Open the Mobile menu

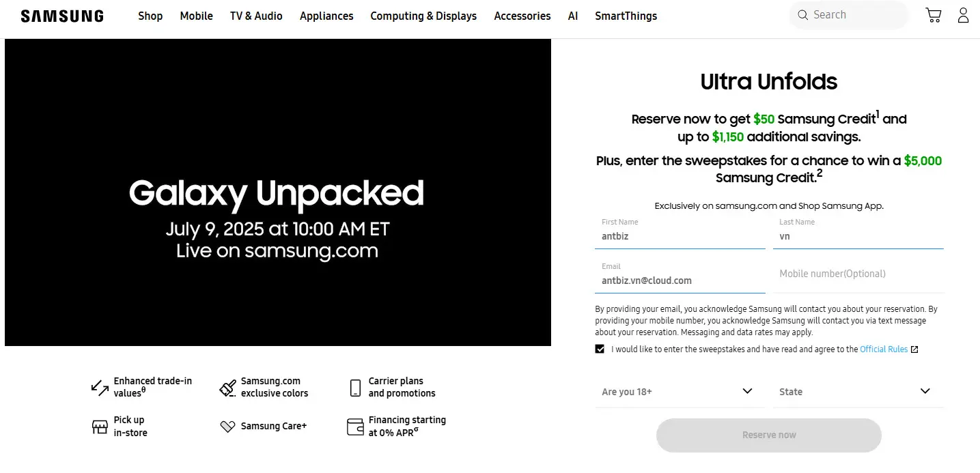[197, 16]
